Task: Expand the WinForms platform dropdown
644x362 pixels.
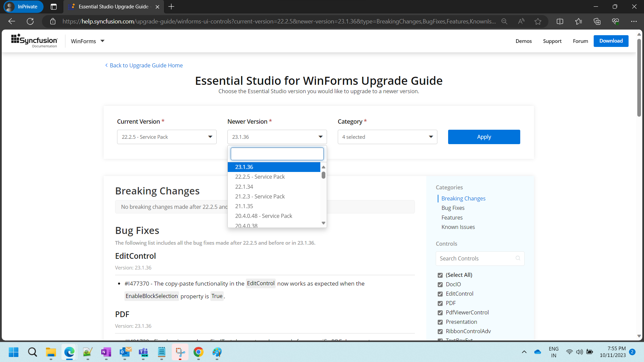Action: click(x=88, y=41)
